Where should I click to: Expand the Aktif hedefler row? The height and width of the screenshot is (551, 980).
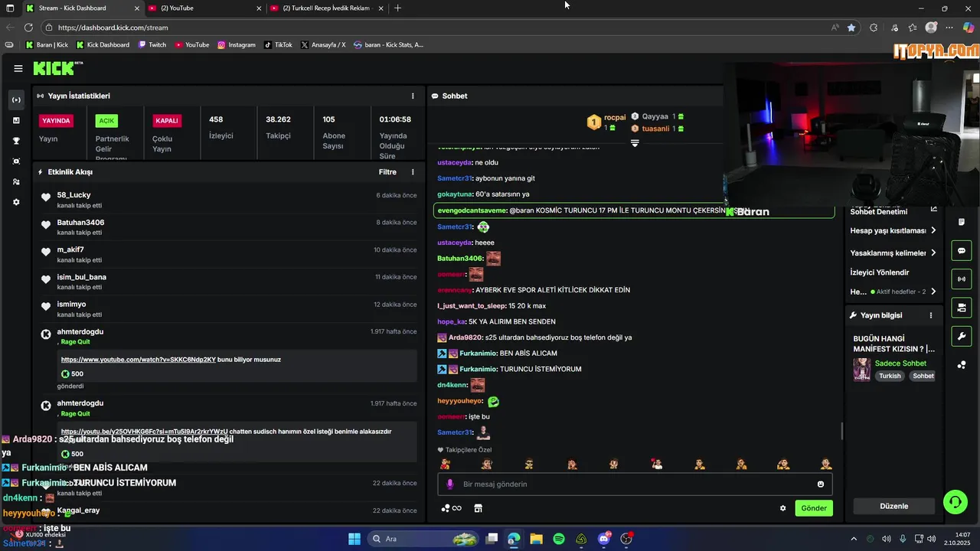[x=893, y=292]
